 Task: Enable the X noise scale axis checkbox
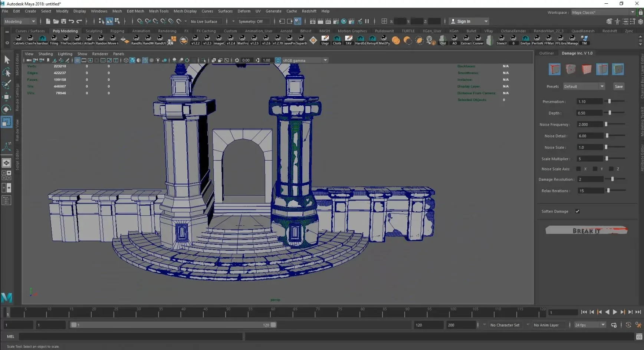578,169
